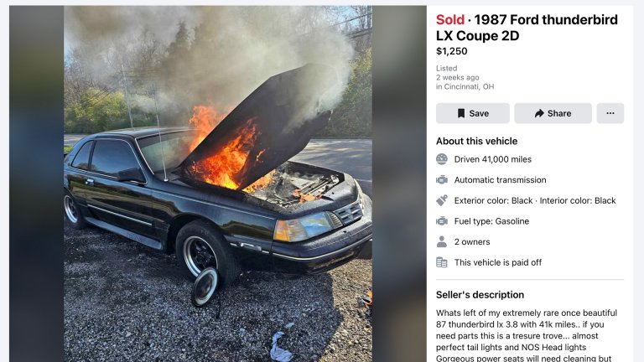Click the person icon next to 2 owners
Screen dimensions: 644x362
click(x=442, y=241)
